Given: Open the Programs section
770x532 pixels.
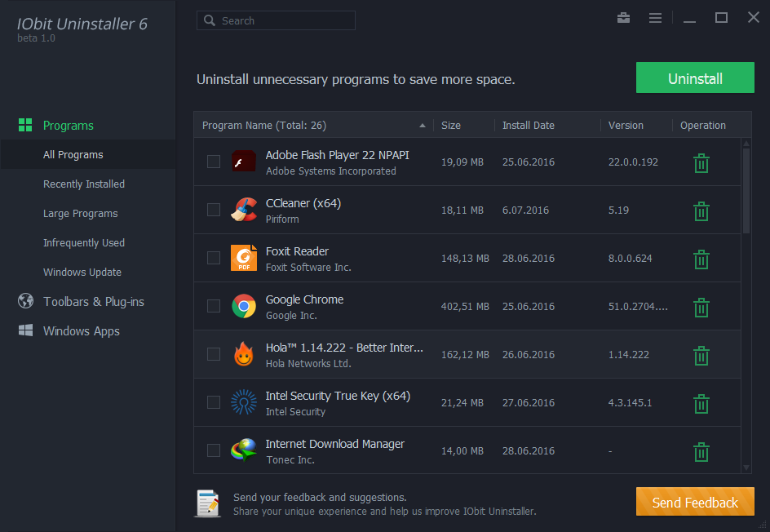Looking at the screenshot, I should click(x=69, y=126).
